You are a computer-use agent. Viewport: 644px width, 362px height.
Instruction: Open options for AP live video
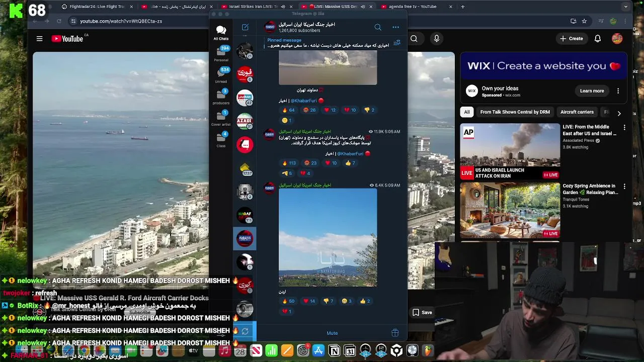[x=624, y=128]
